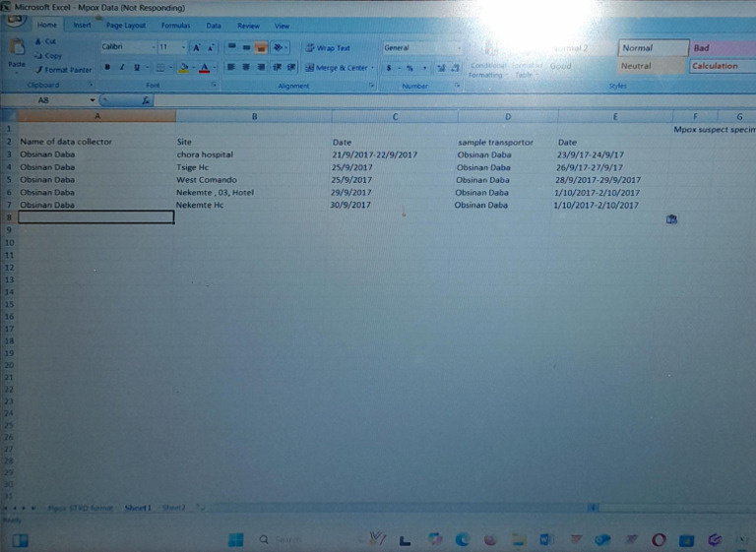Switch to the Sheet2 worksheet tab
The width and height of the screenshot is (756, 552).
(x=173, y=508)
